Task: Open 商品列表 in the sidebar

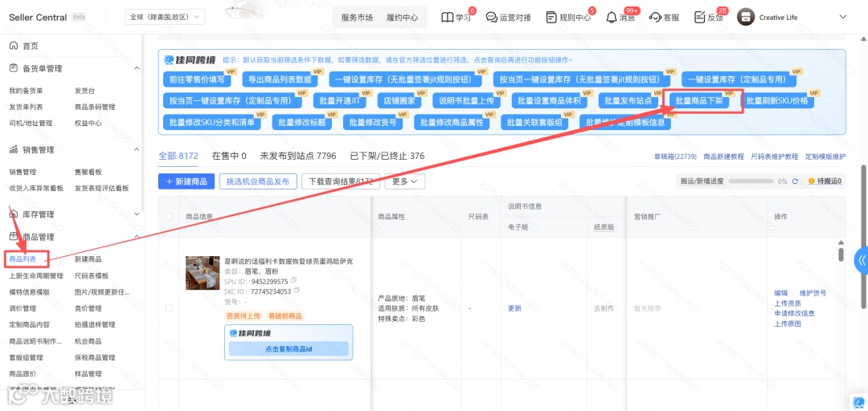Action: pos(23,258)
